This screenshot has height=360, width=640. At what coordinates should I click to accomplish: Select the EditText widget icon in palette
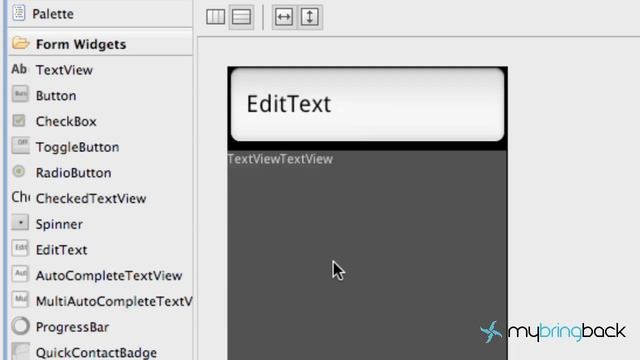coord(20,249)
